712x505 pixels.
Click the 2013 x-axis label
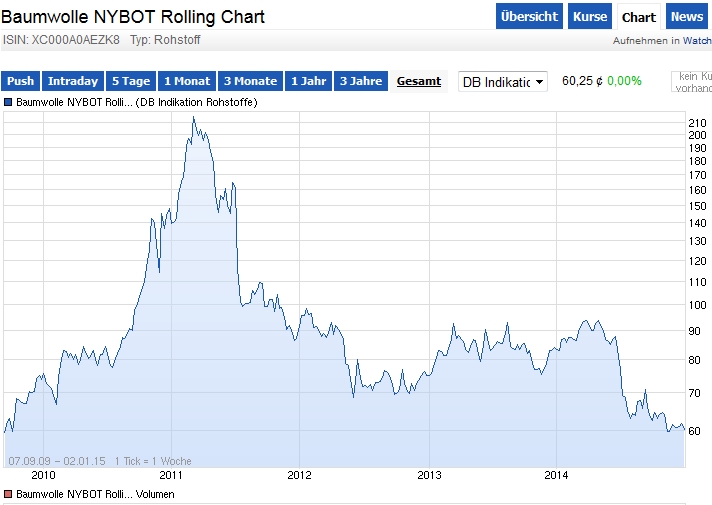pos(429,475)
